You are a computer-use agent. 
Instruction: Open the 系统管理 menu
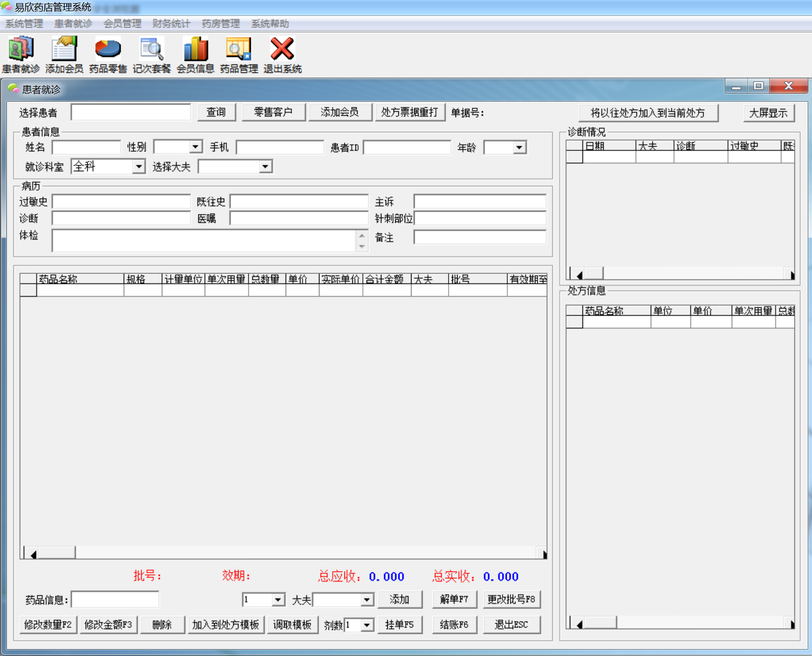point(24,24)
